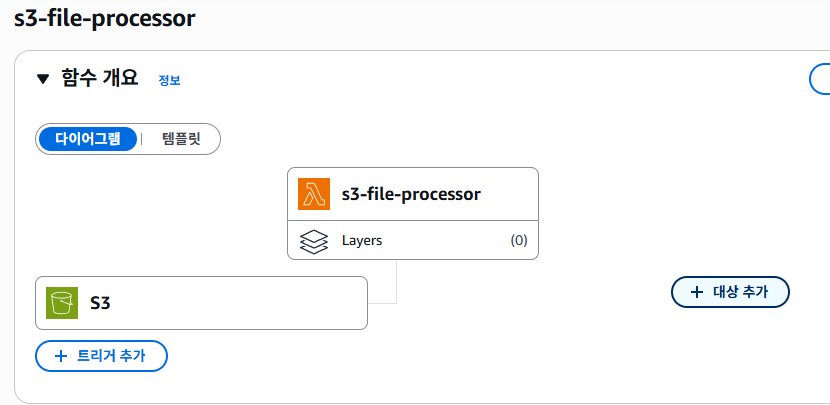
Task: Click the green S3 bucket icon
Action: 62,302
